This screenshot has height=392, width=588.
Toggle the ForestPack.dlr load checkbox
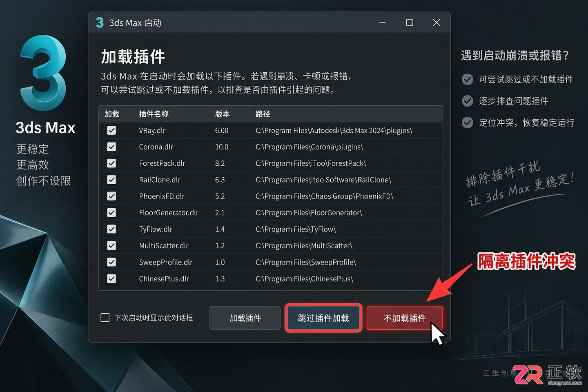click(111, 163)
